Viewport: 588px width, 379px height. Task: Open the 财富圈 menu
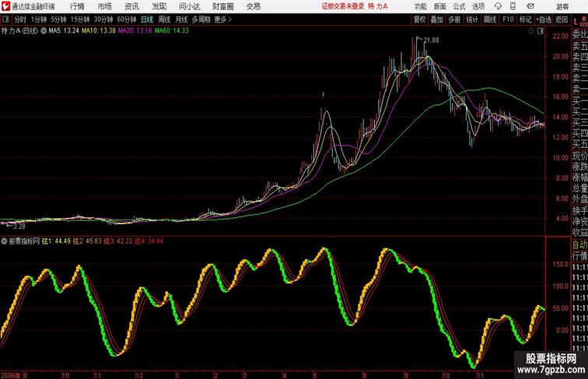[222, 6]
